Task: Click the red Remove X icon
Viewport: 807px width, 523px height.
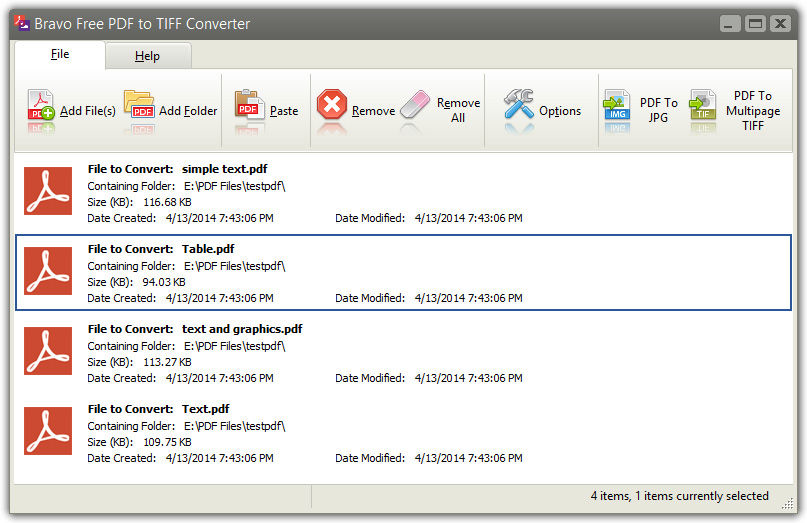Action: (331, 104)
